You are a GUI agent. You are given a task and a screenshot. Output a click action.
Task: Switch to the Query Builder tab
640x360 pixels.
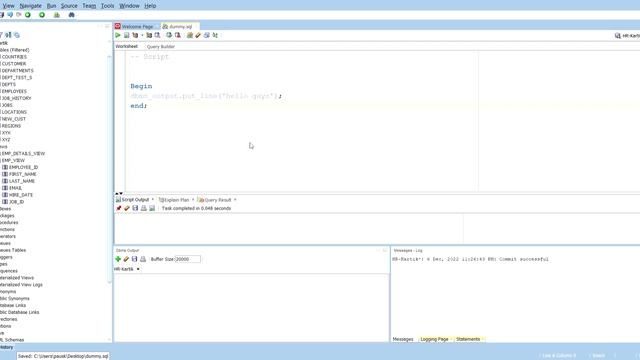coord(161,47)
